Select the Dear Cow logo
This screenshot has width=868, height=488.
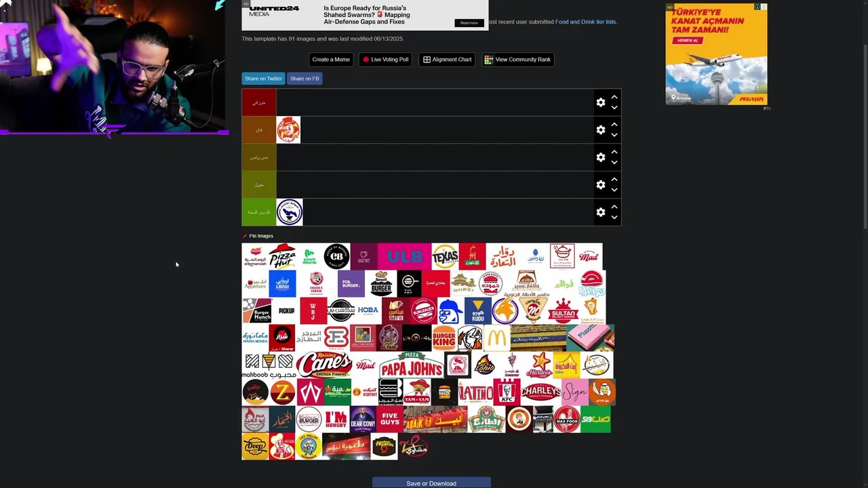(363, 420)
